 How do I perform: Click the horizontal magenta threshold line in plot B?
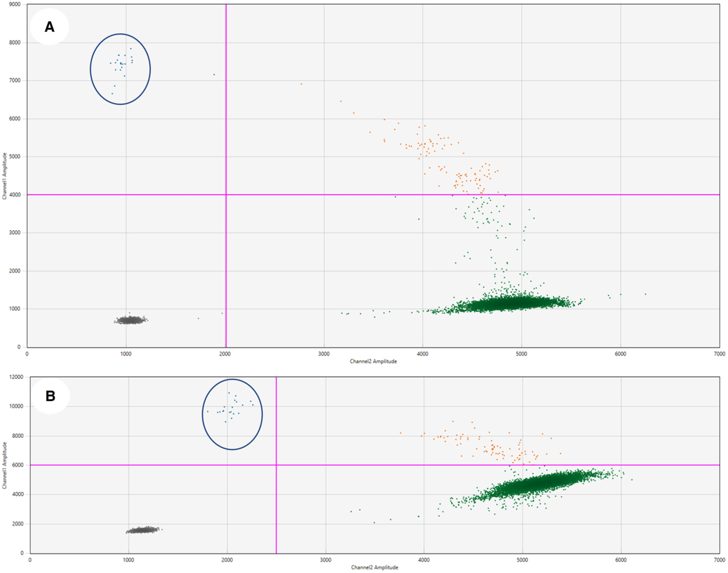tap(369, 465)
